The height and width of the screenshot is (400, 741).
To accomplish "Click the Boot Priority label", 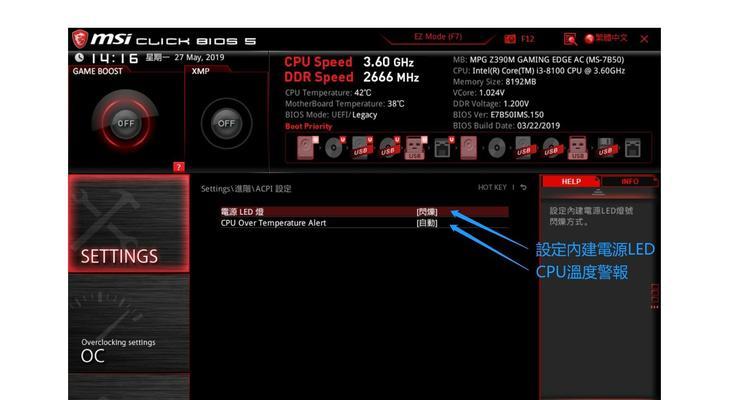I will point(309,126).
